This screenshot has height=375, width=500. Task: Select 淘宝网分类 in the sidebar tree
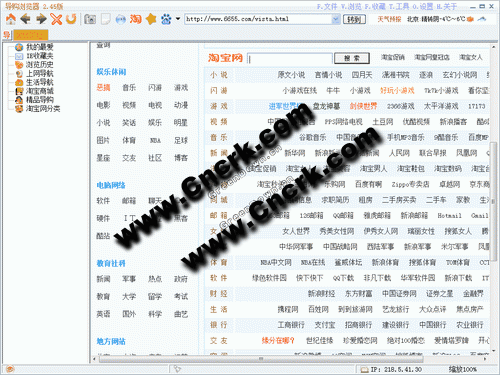pos(43,108)
